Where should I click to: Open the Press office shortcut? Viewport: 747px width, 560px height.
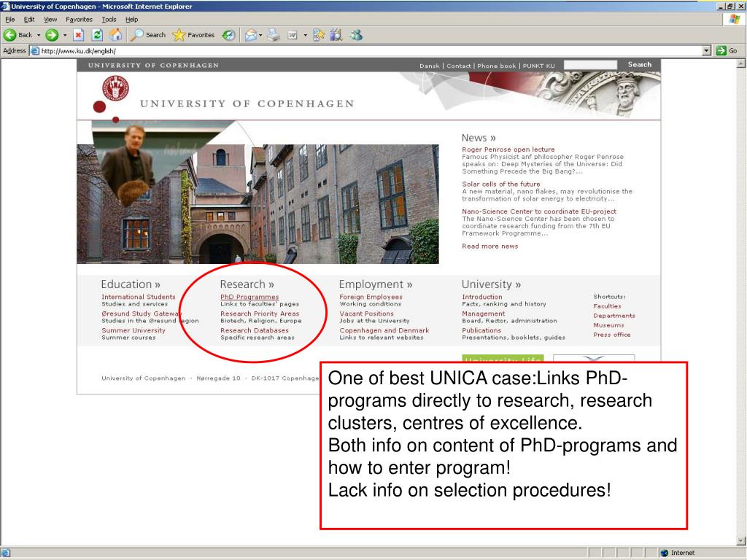click(x=612, y=335)
